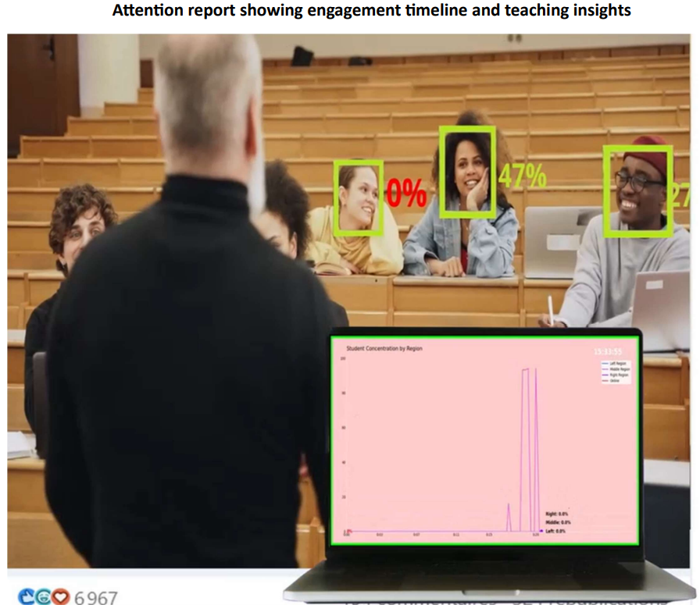
Task: Toggle Online series in chart legend
Action: point(613,381)
